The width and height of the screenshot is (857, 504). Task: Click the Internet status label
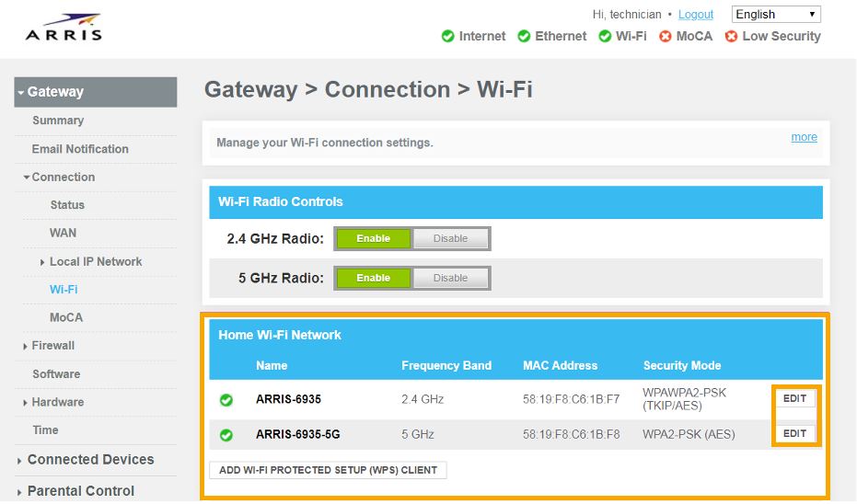482,37
